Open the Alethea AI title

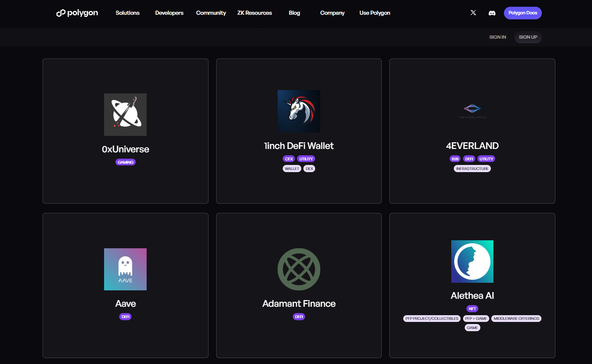(x=472, y=295)
